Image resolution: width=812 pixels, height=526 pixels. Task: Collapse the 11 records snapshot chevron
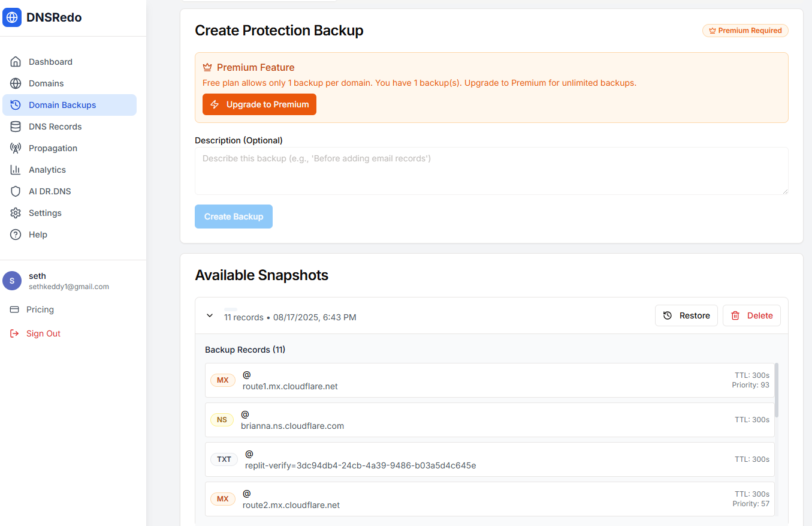pos(210,315)
